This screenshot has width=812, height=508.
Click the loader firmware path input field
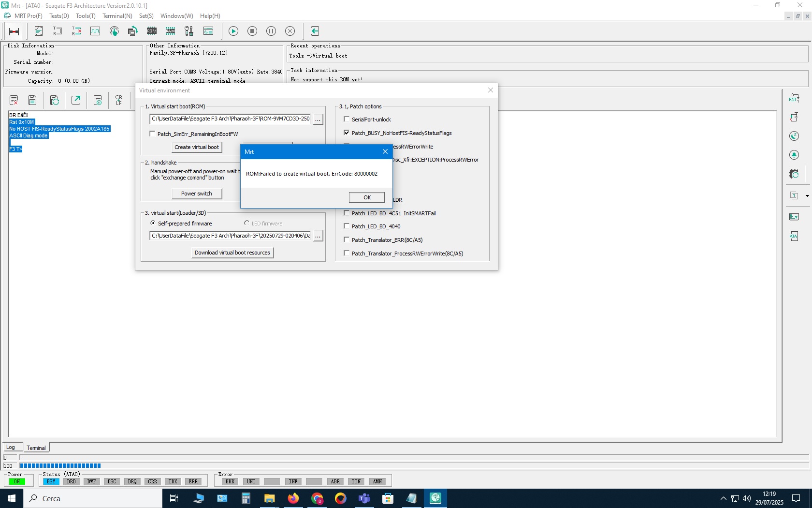(231, 236)
